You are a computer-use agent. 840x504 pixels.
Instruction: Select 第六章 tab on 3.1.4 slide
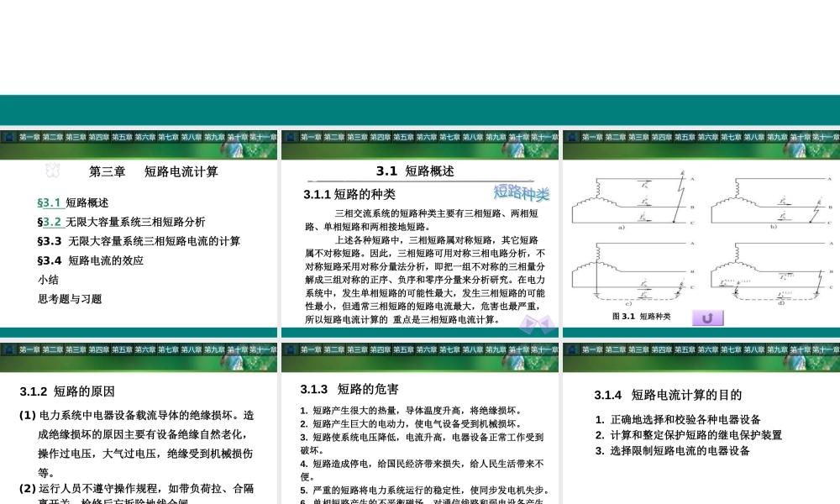tap(707, 349)
